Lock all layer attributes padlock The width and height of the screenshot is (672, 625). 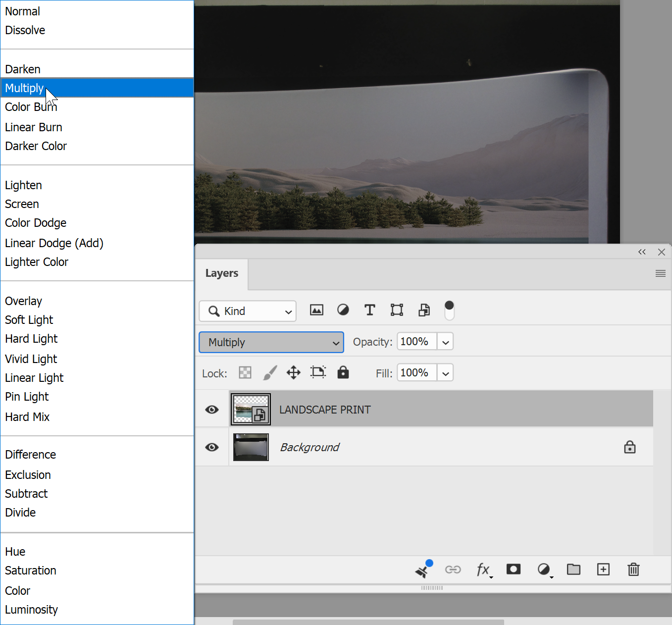point(343,372)
